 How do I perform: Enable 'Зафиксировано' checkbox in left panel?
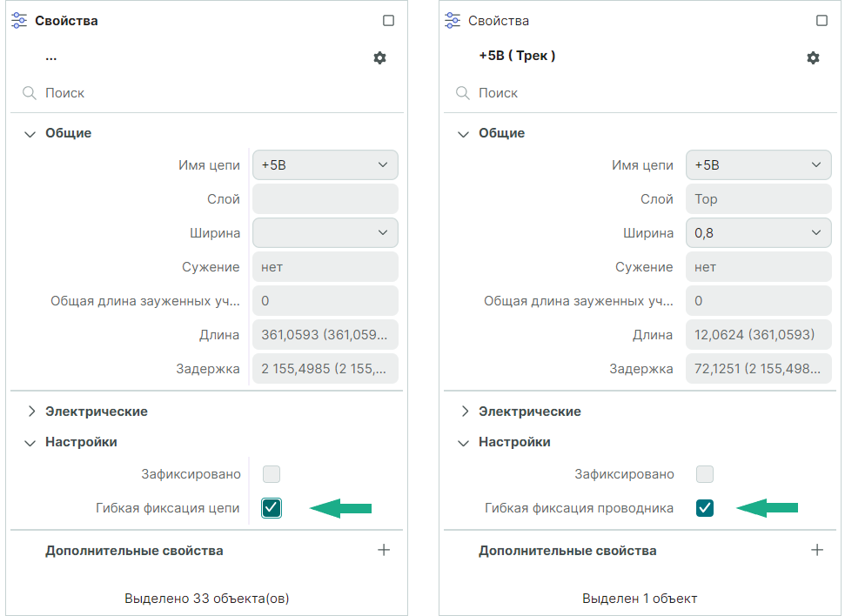click(x=272, y=474)
